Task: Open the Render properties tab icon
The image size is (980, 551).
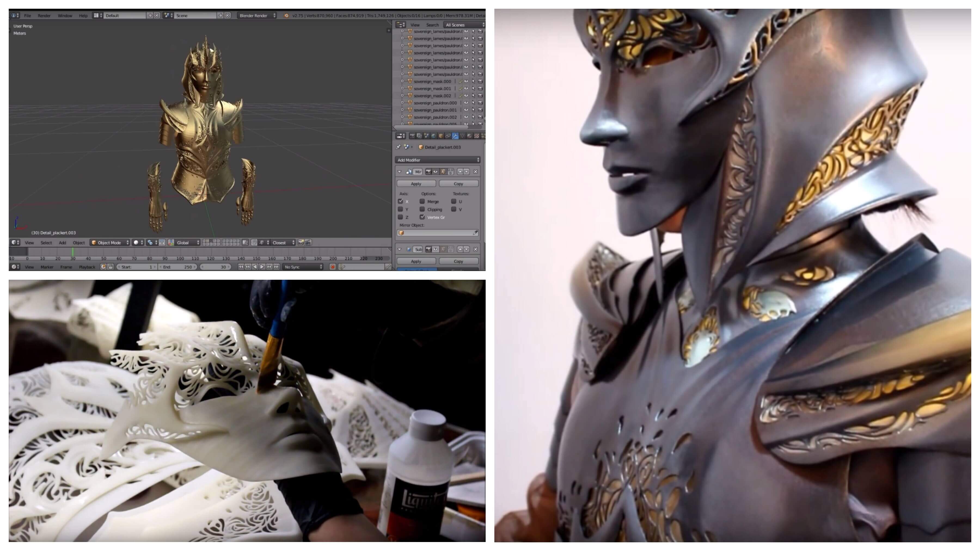Action: point(412,136)
